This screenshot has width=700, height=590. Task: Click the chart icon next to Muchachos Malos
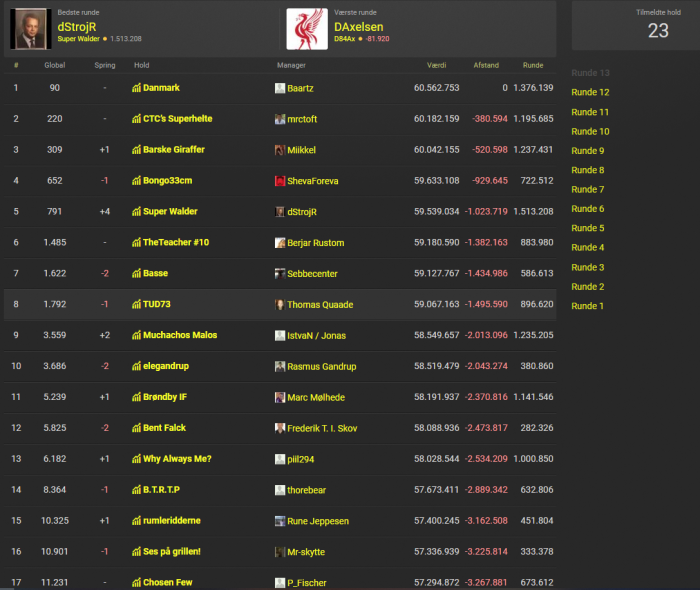[x=136, y=335]
